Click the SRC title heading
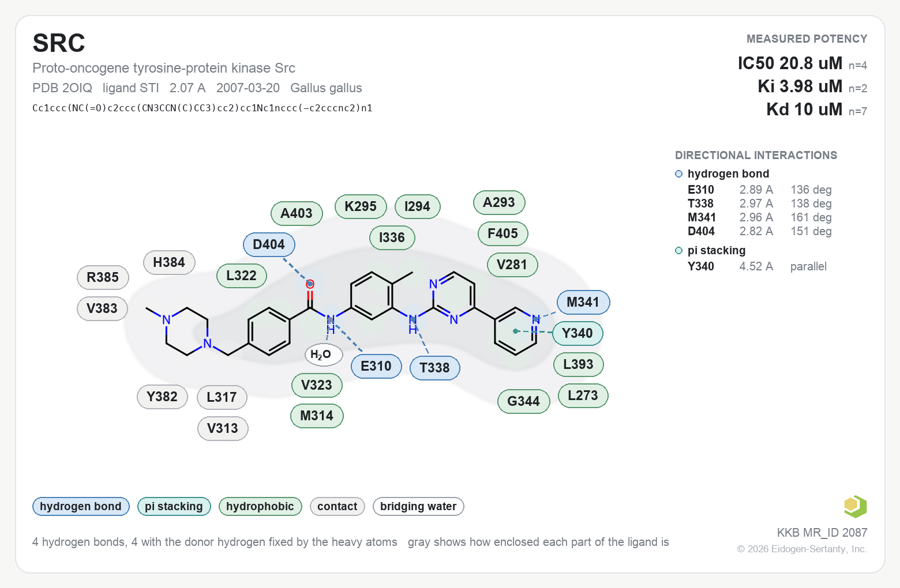Image resolution: width=900 pixels, height=588 pixels. pyautogui.click(x=59, y=43)
